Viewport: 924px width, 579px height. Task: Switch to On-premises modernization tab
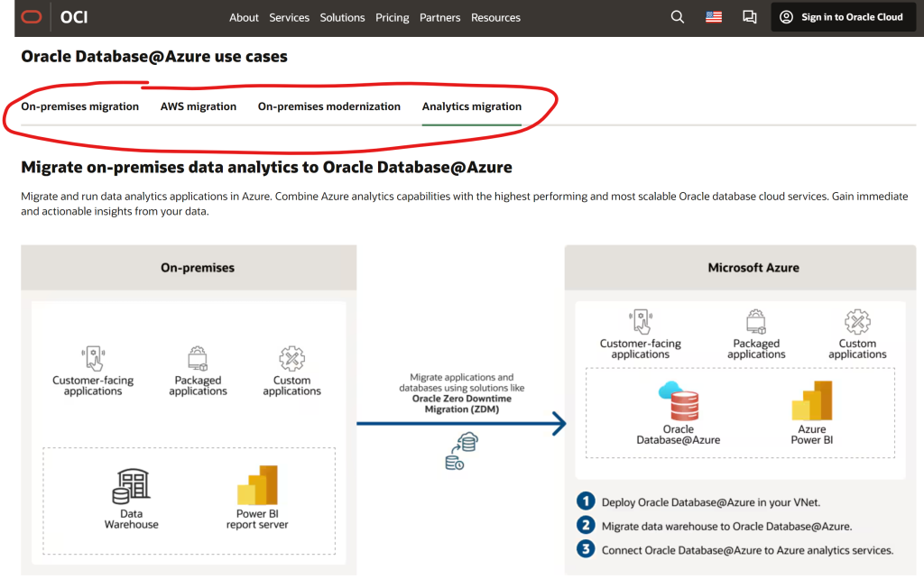tap(329, 106)
